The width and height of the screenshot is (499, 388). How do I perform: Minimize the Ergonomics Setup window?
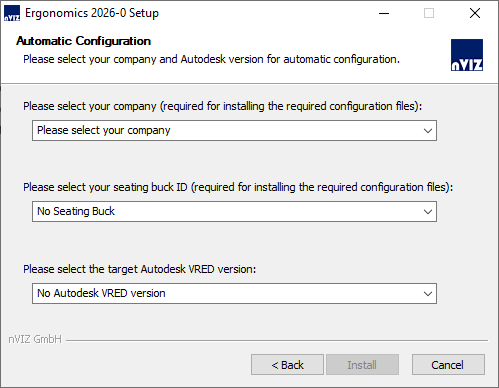pyautogui.click(x=384, y=13)
